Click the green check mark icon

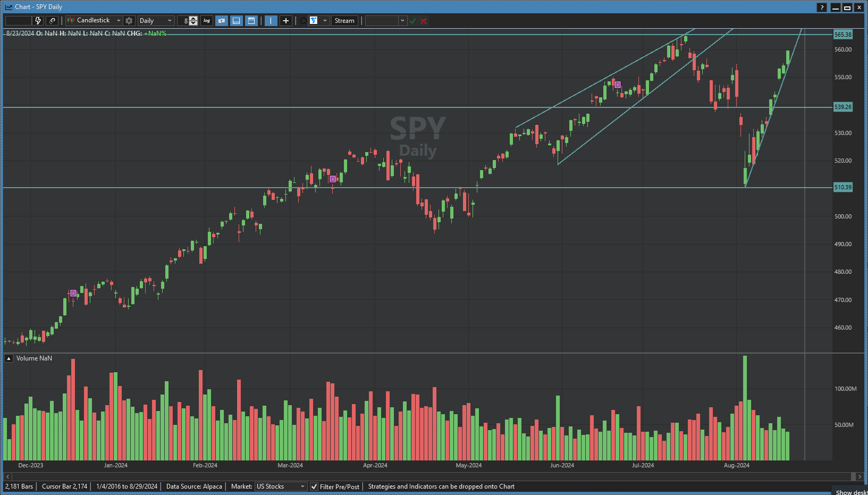point(412,21)
